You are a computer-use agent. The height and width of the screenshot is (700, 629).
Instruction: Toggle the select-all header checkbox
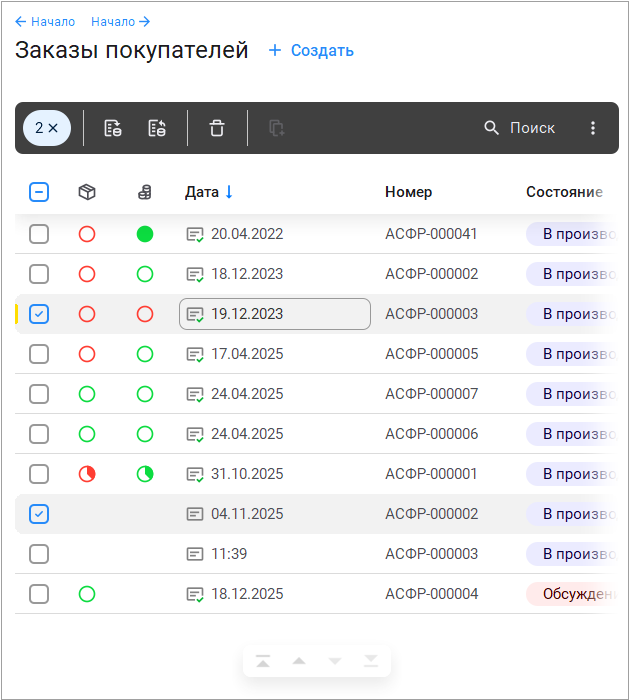click(39, 192)
